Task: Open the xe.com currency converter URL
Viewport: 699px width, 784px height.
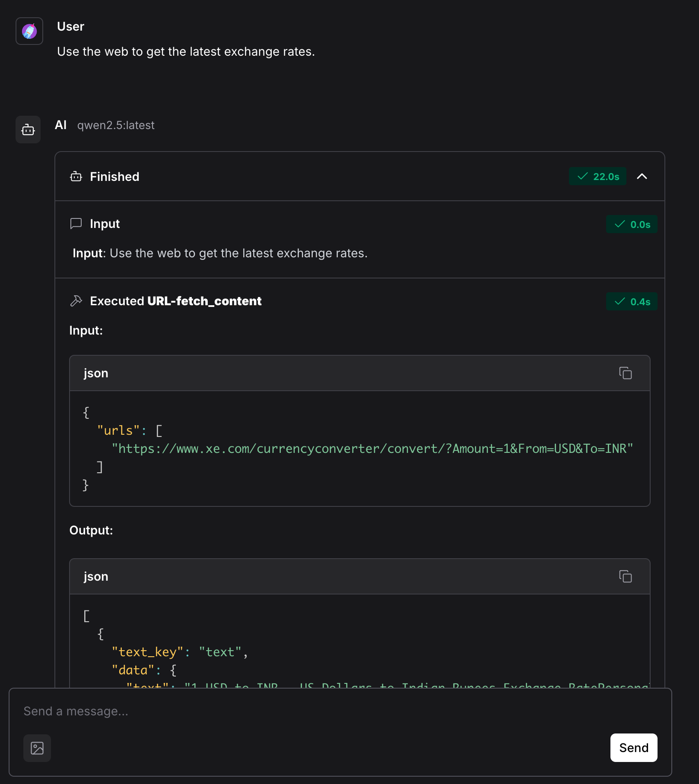Action: (x=372, y=449)
